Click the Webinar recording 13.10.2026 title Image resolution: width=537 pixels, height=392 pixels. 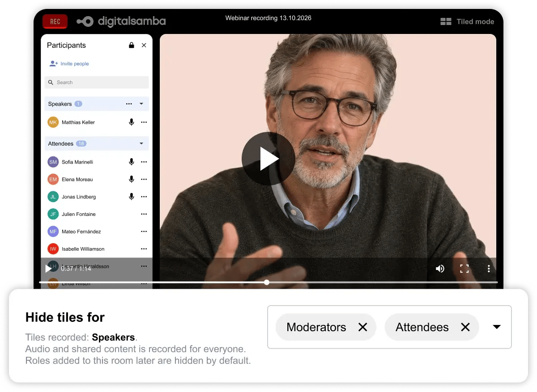[x=268, y=18]
